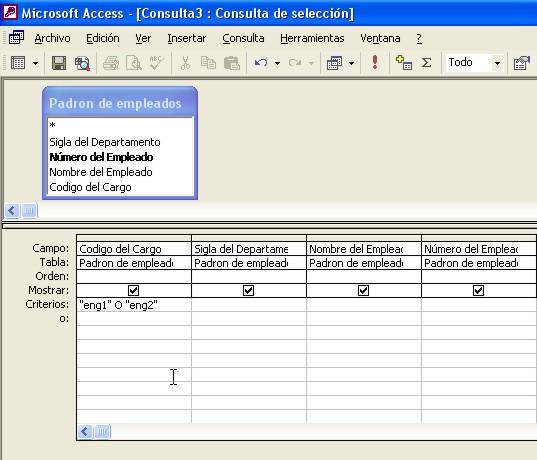Click the Copy icon
This screenshot has width=537, height=460.
(208, 63)
